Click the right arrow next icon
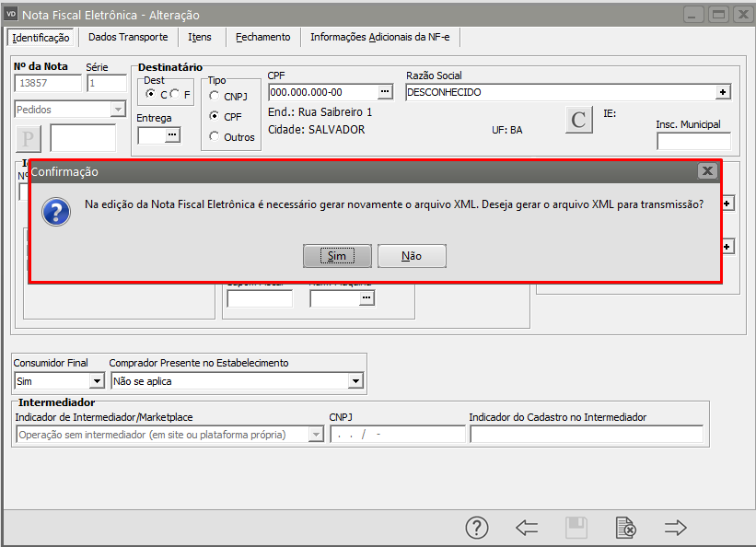The height and width of the screenshot is (547, 756). click(x=676, y=528)
